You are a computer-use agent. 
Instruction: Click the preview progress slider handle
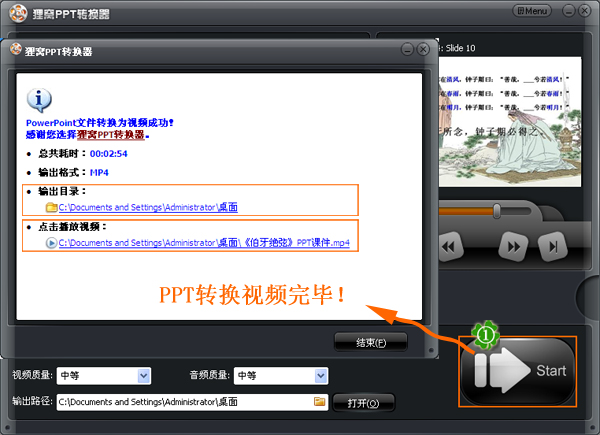click(497, 211)
